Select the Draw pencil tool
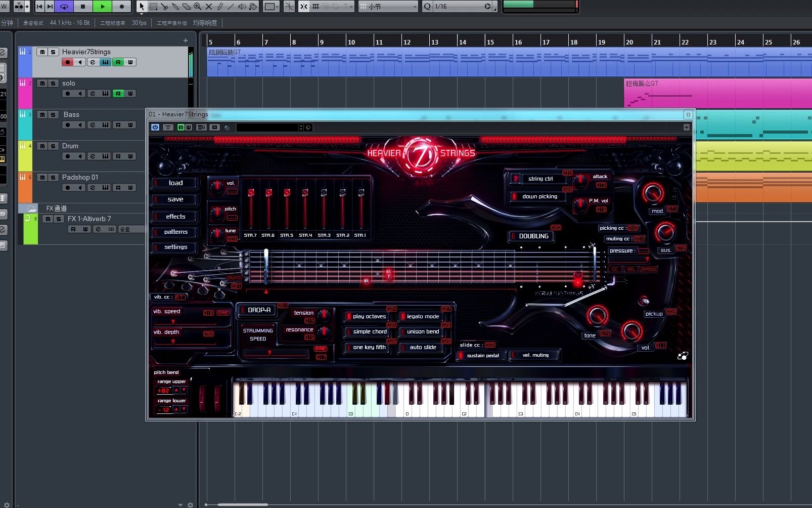Image resolution: width=812 pixels, height=508 pixels. (x=220, y=6)
